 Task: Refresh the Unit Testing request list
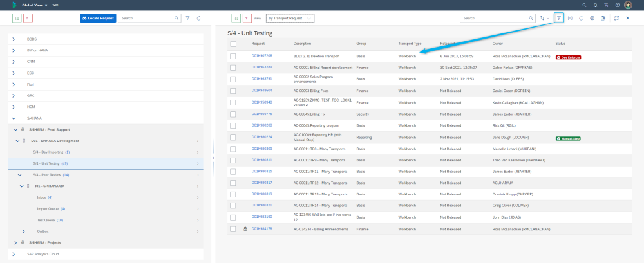581,18
